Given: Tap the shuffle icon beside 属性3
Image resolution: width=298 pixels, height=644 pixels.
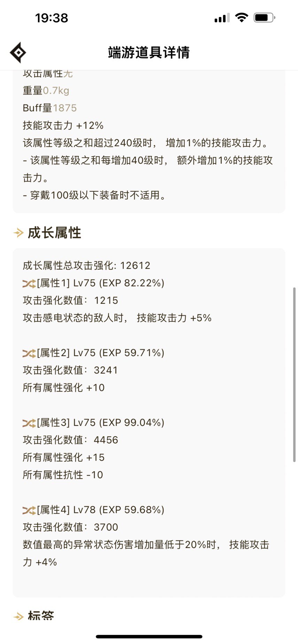Looking at the screenshot, I should (x=29, y=423).
